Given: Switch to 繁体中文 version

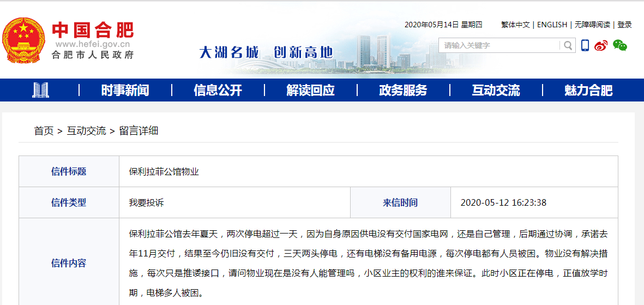Looking at the screenshot, I should pos(515,25).
